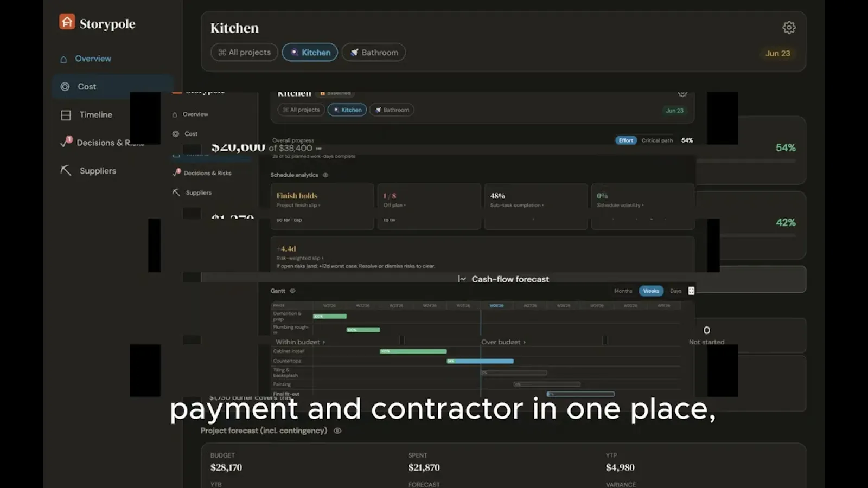Click the $28,170 BUDGET value
This screenshot has height=488, width=868.
226,468
